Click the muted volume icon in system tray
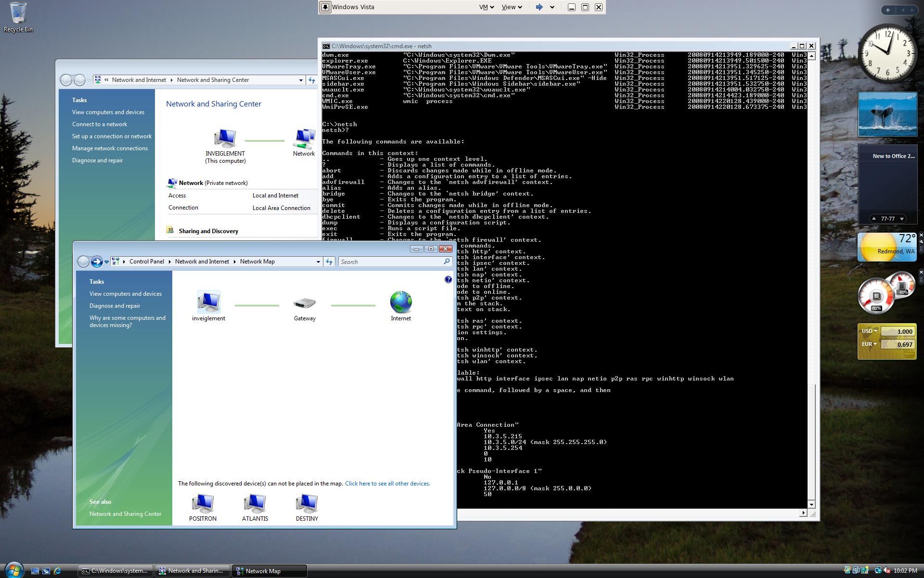 coord(886,570)
